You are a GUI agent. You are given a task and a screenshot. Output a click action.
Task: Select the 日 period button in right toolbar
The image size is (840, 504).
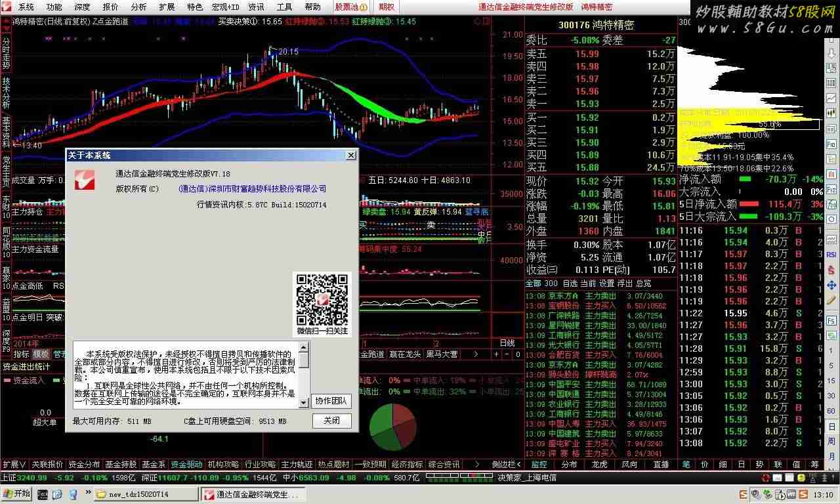[x=831, y=426]
